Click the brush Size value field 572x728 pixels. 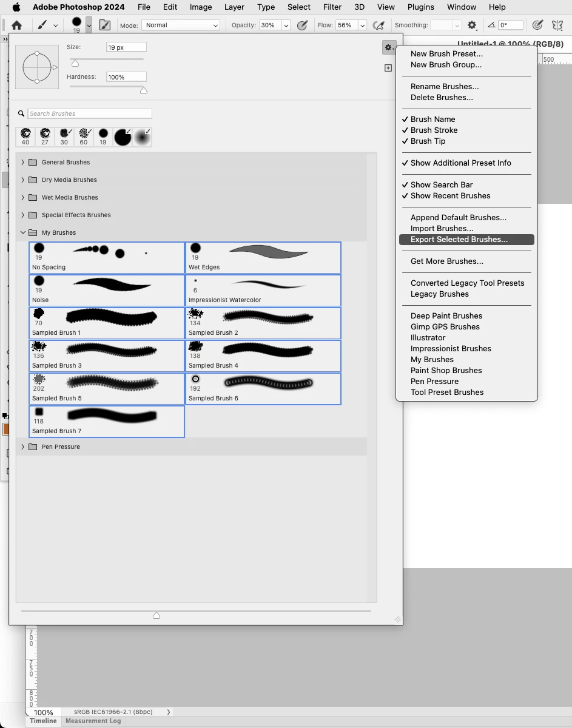(x=127, y=47)
